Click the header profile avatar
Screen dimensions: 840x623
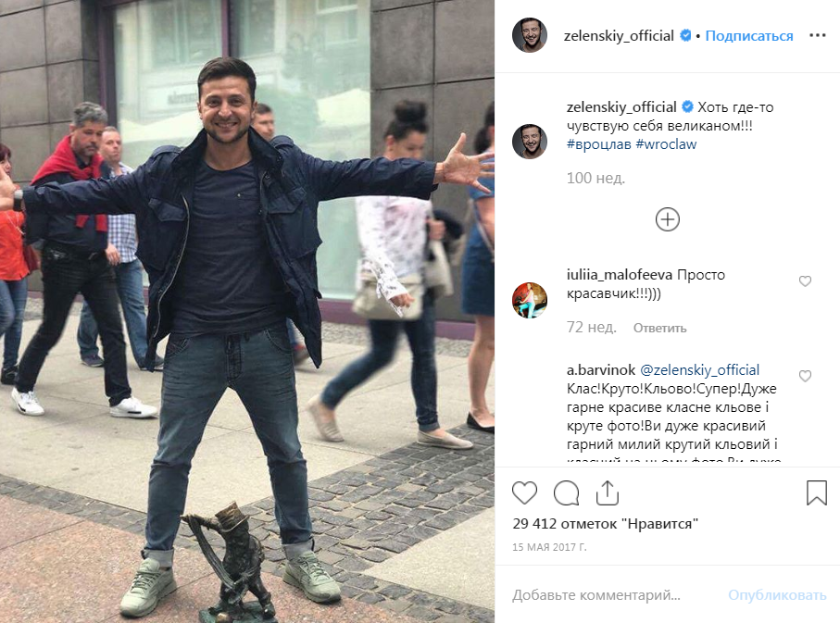point(530,35)
